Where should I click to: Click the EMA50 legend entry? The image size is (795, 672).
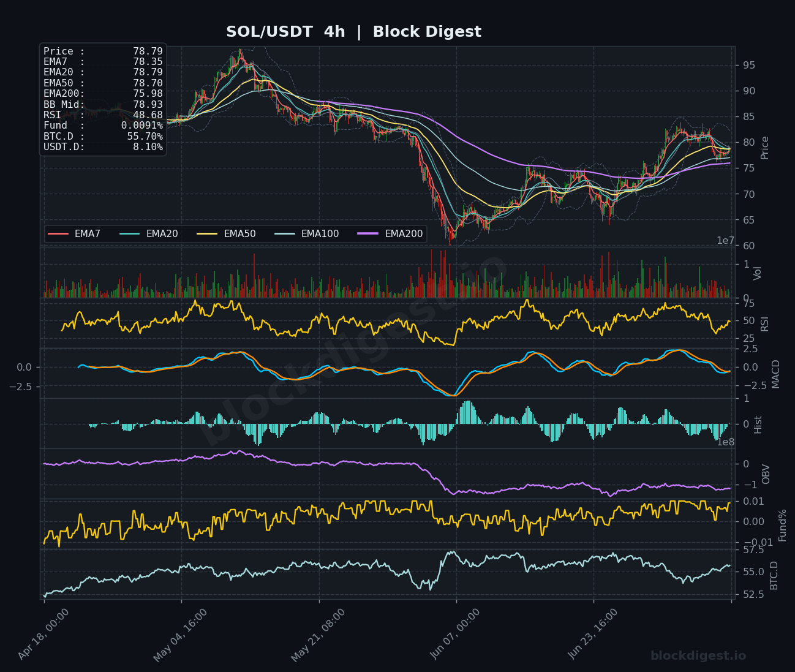(x=227, y=234)
